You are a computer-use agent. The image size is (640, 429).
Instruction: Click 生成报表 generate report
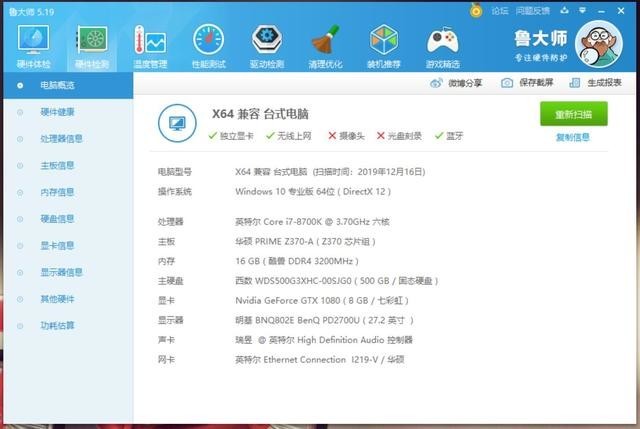coord(596,83)
